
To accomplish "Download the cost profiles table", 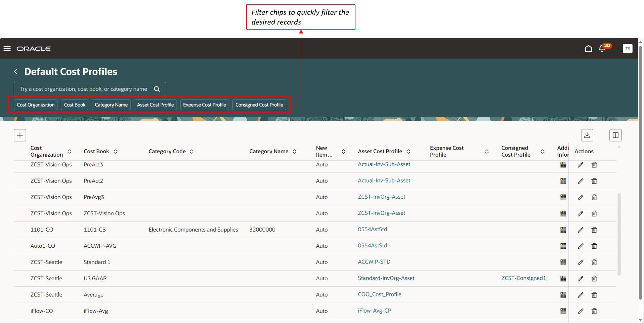I will 587,135.
